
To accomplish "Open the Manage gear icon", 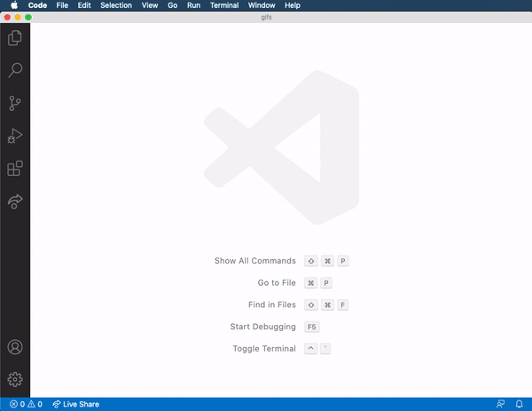I will [15, 379].
